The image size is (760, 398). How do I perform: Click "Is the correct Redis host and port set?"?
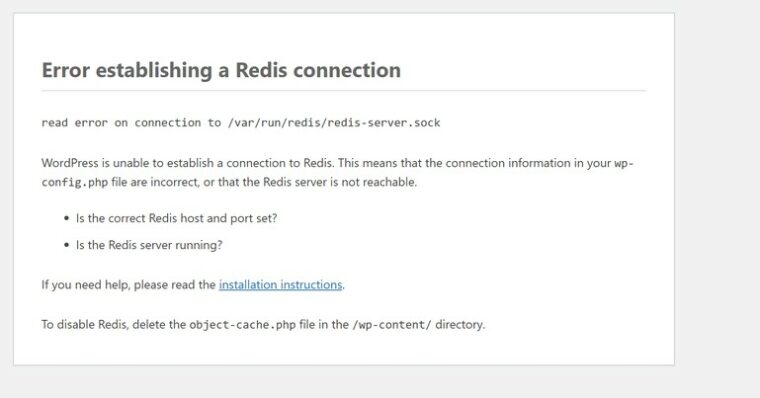[x=176, y=218]
